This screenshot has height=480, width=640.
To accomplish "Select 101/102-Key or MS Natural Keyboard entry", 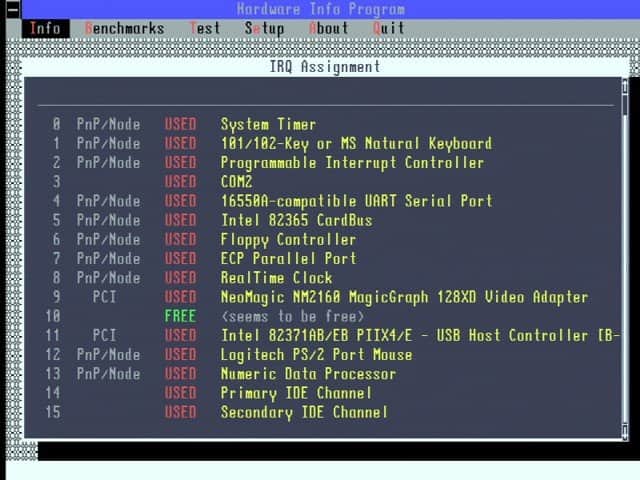I will [x=356, y=144].
